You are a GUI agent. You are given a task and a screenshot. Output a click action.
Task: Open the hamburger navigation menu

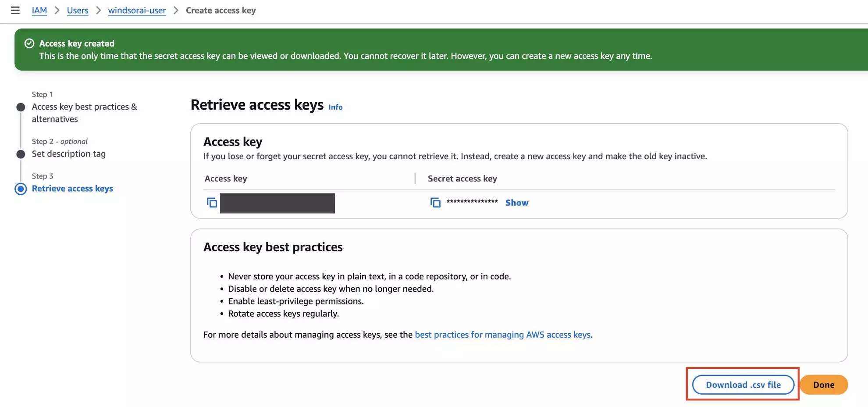pos(15,10)
